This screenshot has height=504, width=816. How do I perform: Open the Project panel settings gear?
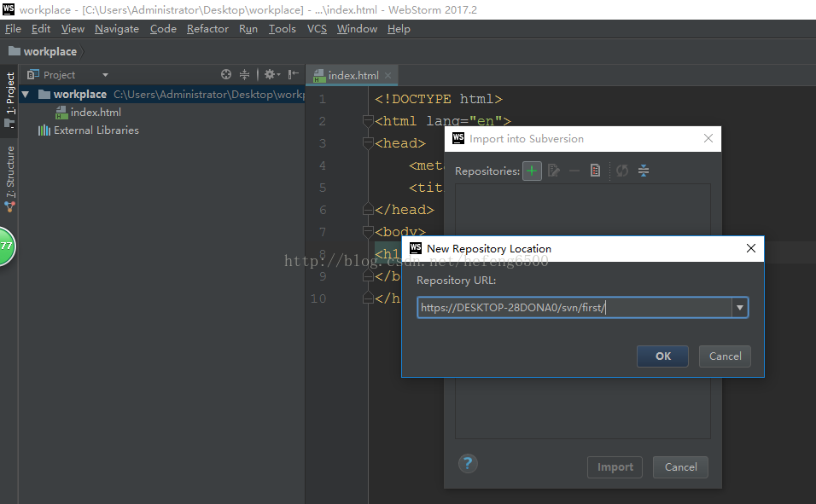click(271, 74)
